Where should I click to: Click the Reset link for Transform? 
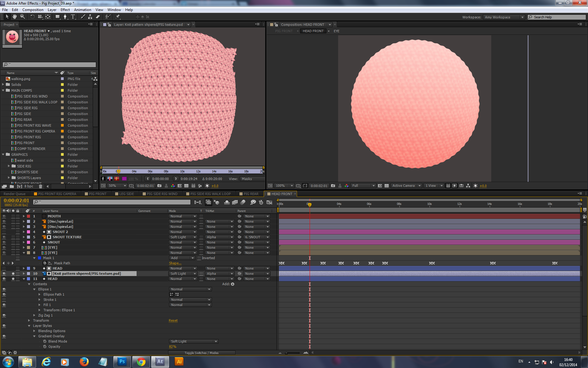[x=173, y=320]
